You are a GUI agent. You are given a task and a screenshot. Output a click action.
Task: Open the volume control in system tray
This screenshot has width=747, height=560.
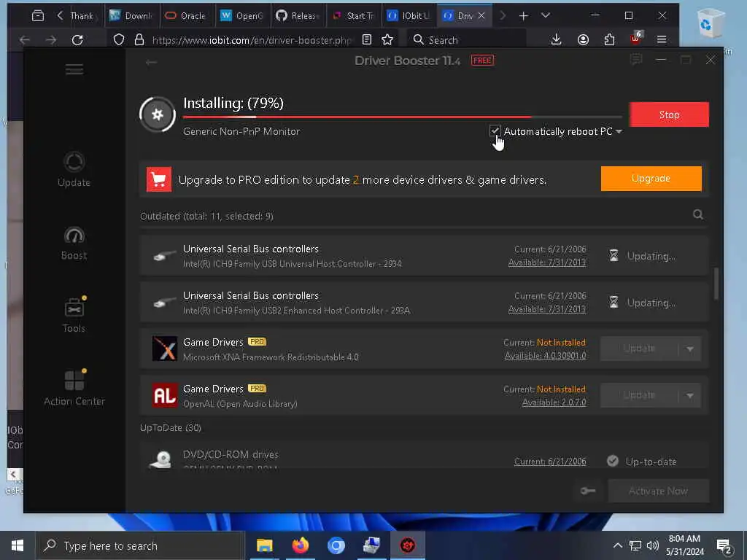[x=653, y=545]
